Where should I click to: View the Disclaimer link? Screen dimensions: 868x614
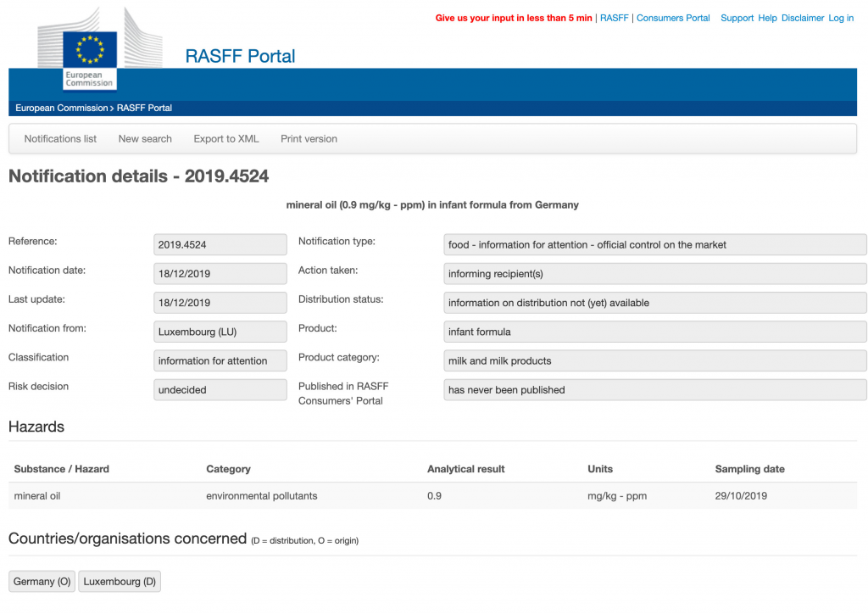click(x=803, y=18)
